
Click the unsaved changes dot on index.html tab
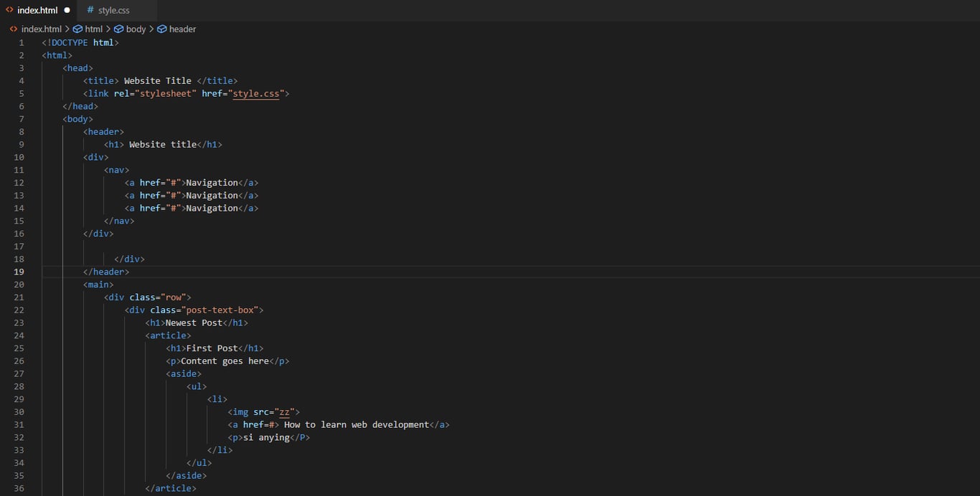click(67, 10)
